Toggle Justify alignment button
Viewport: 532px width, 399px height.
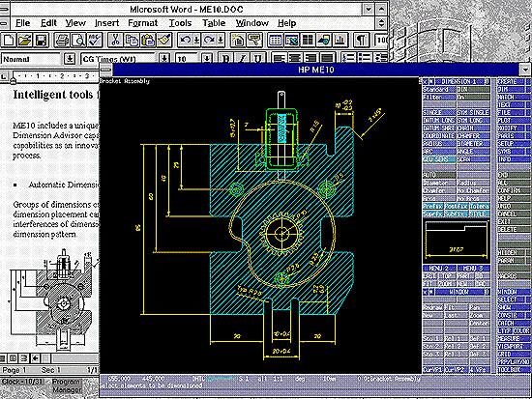pos(327,58)
